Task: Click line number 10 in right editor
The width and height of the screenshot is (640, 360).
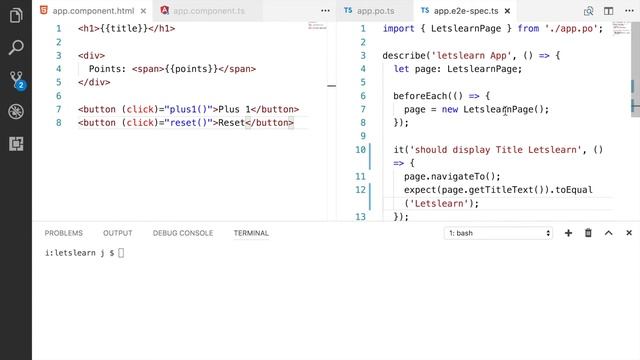Action: tap(360, 150)
